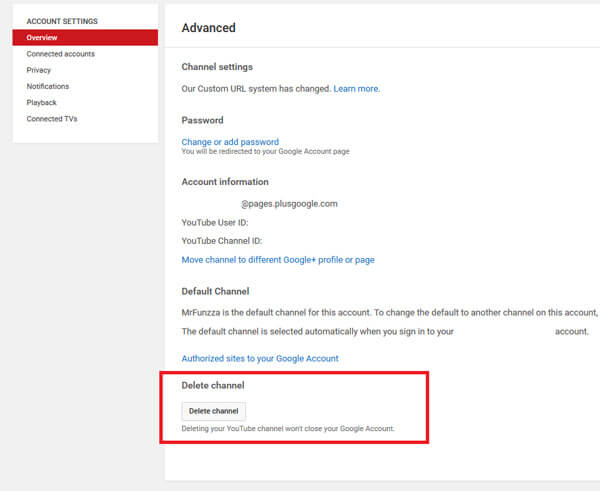Click the note about not closing Google Account
Screen dimensions: 600x491
(288, 429)
